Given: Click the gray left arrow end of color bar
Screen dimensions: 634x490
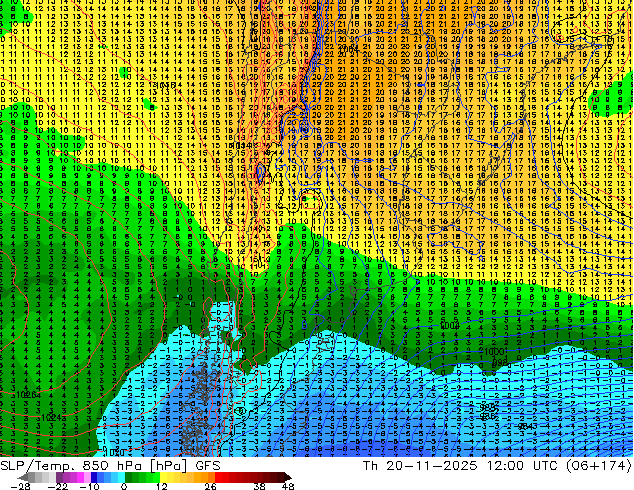Looking at the screenshot, I should [23, 477].
